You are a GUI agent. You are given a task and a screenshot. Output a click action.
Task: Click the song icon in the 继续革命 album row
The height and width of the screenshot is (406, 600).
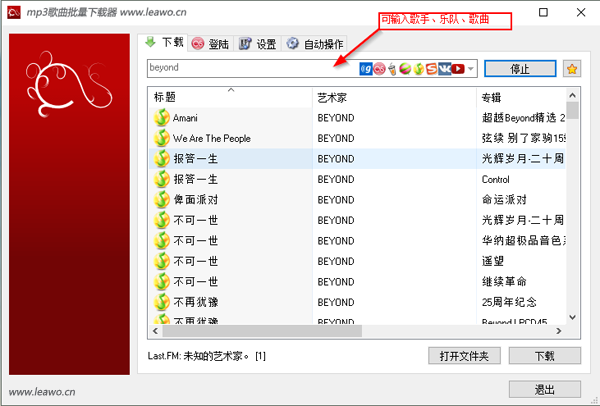pos(161,282)
